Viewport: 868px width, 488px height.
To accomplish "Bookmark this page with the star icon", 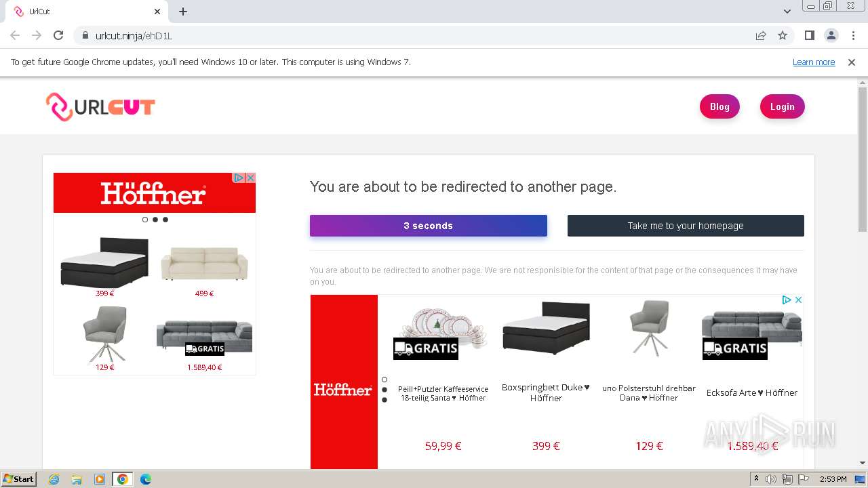I will click(783, 36).
